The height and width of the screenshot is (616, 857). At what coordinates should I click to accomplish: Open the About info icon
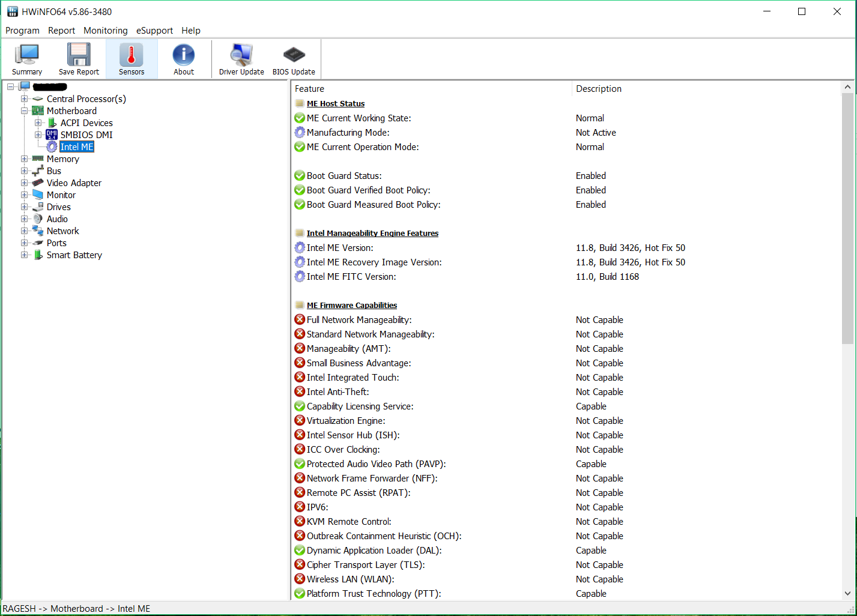click(184, 55)
